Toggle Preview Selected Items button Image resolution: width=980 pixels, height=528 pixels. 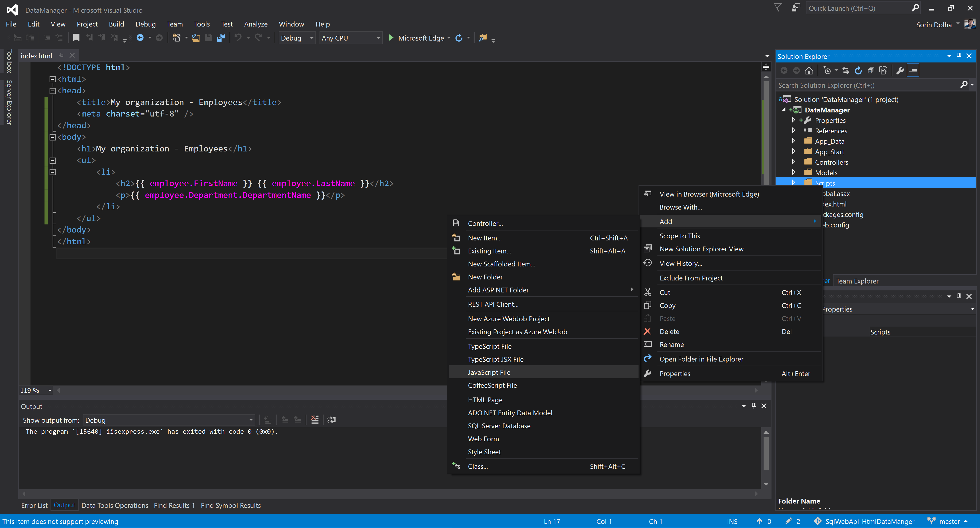pos(913,70)
